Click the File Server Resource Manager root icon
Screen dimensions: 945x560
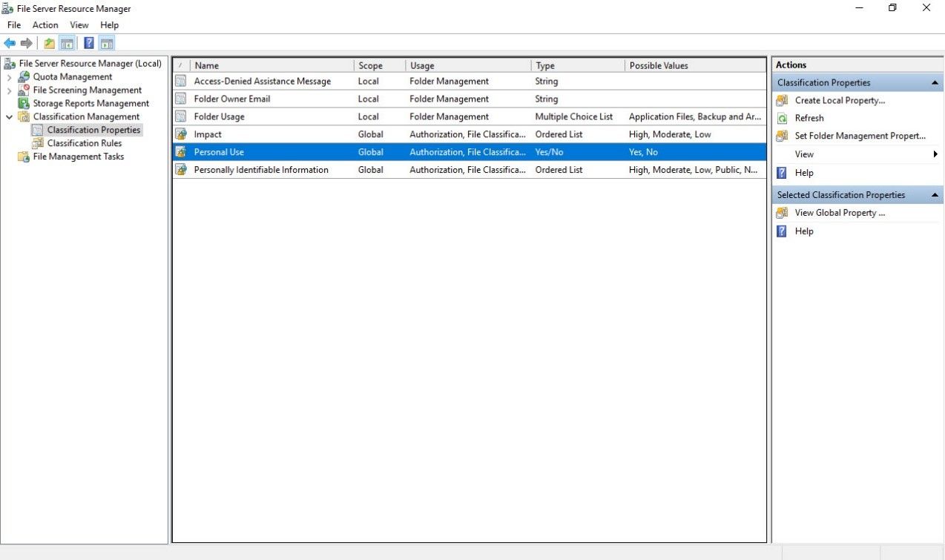pyautogui.click(x=10, y=64)
